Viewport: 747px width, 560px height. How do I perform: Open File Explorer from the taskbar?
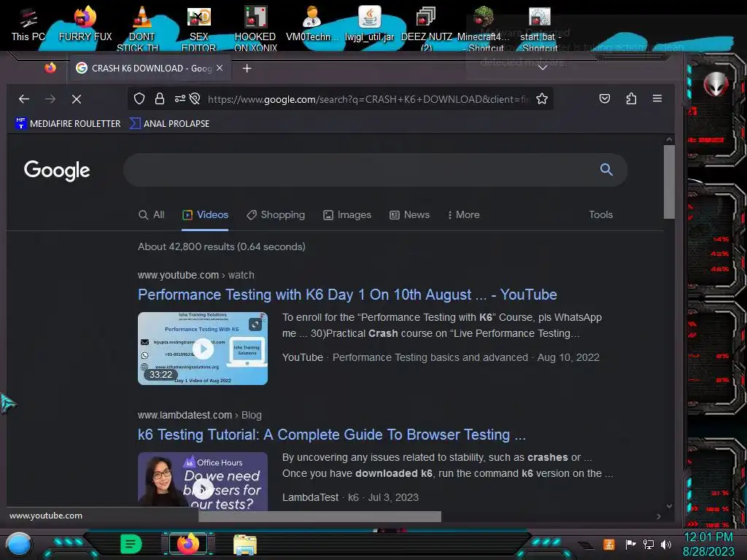click(245, 545)
